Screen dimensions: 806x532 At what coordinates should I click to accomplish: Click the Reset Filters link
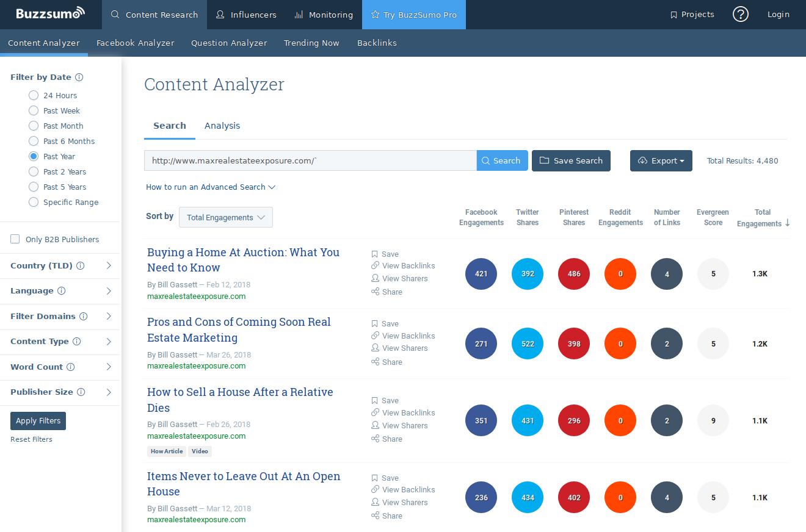point(31,440)
